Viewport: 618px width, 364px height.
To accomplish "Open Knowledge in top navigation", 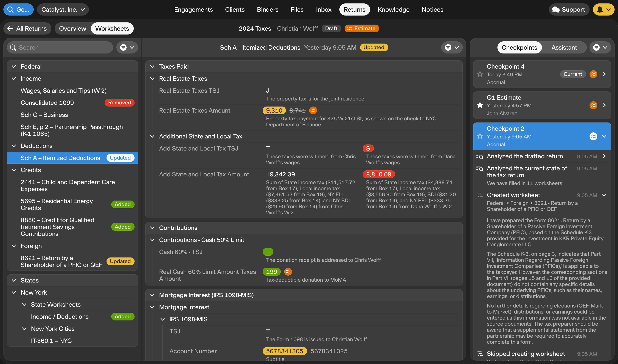I will coord(393,9).
